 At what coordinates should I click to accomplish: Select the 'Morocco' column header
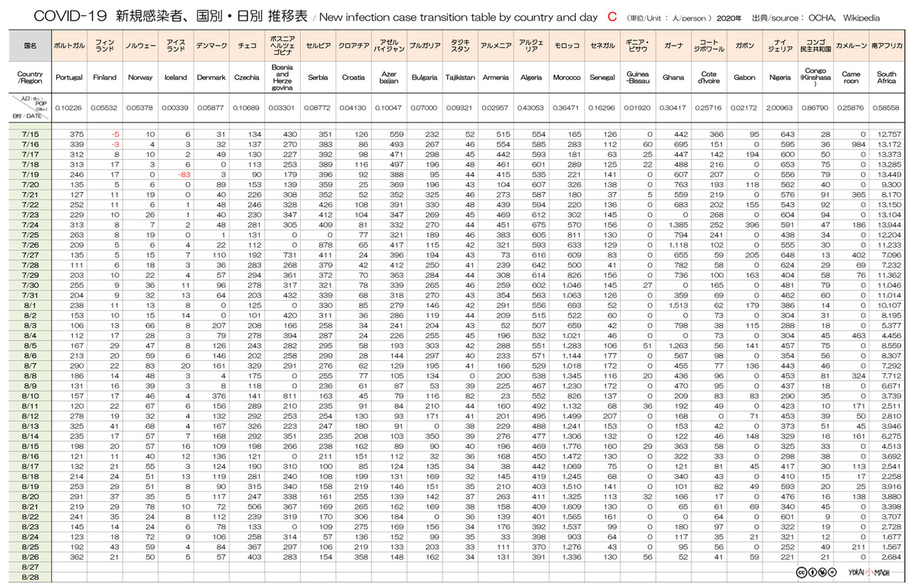(567, 77)
